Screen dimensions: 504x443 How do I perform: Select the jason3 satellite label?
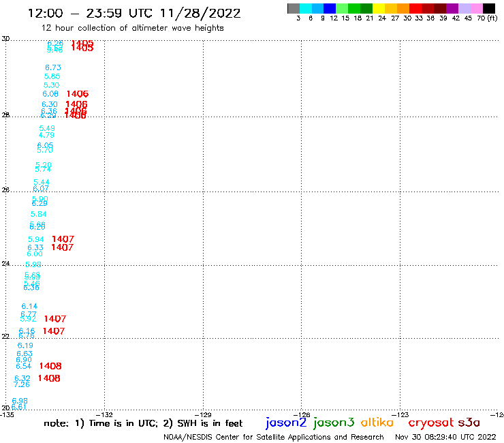tap(334, 423)
